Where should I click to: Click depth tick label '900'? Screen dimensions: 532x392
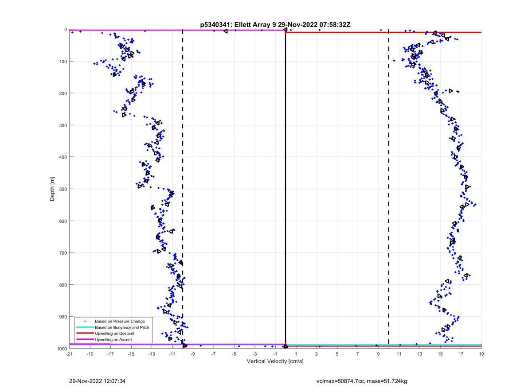click(63, 317)
